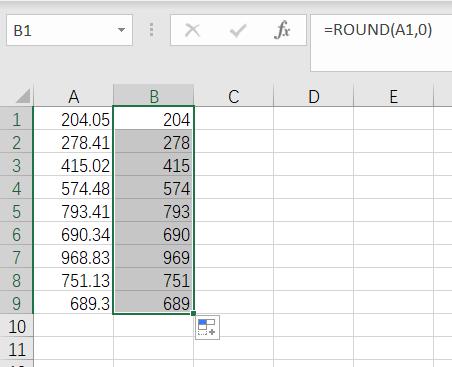The height and width of the screenshot is (367, 452).
Task: Click cell B9 showing 689
Action: click(x=153, y=303)
